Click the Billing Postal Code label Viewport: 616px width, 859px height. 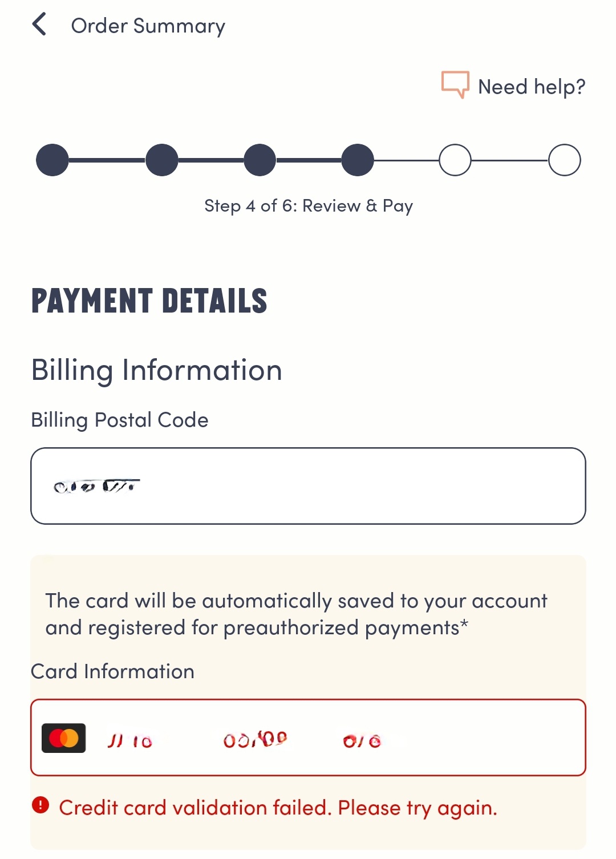point(120,420)
